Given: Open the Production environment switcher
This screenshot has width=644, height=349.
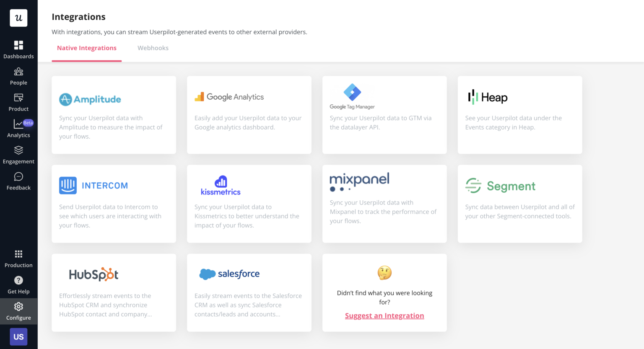Looking at the screenshot, I should tap(18, 259).
